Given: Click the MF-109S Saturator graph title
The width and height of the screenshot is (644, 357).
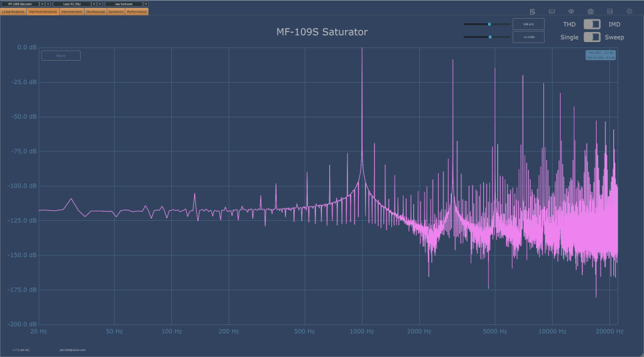Looking at the screenshot, I should pyautogui.click(x=322, y=31).
